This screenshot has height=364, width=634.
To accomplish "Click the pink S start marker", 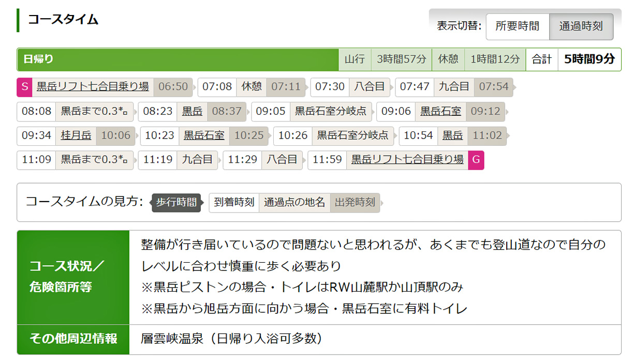I will tap(24, 86).
